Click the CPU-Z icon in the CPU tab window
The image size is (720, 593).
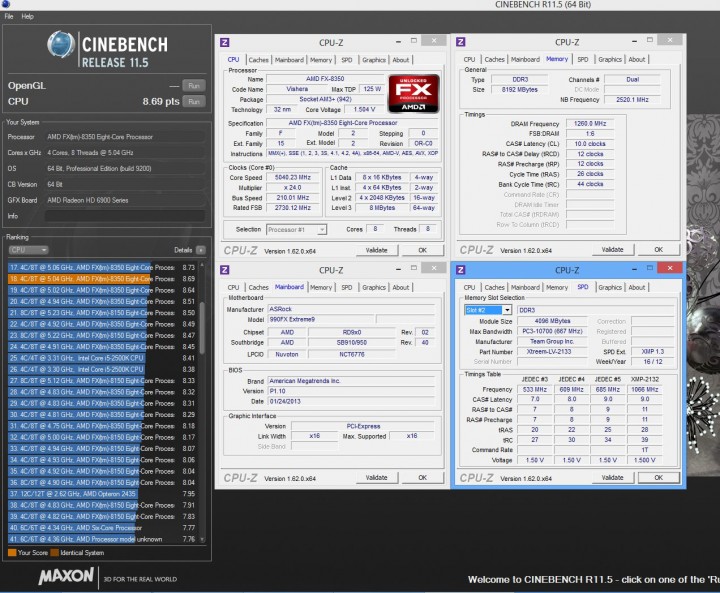(x=225, y=42)
